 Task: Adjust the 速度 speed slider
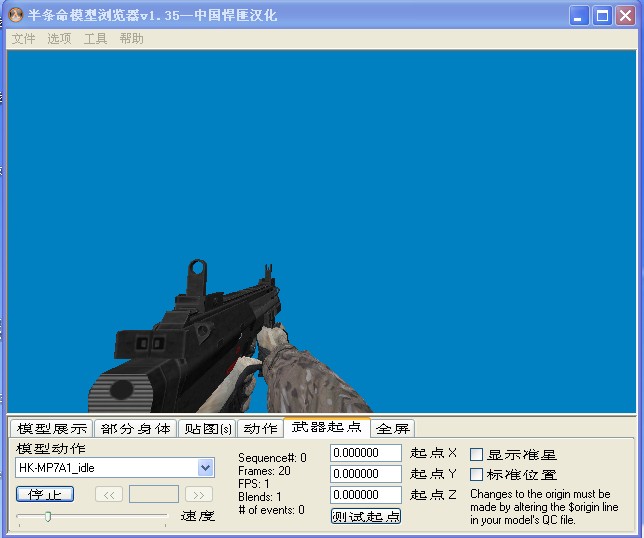[48, 516]
